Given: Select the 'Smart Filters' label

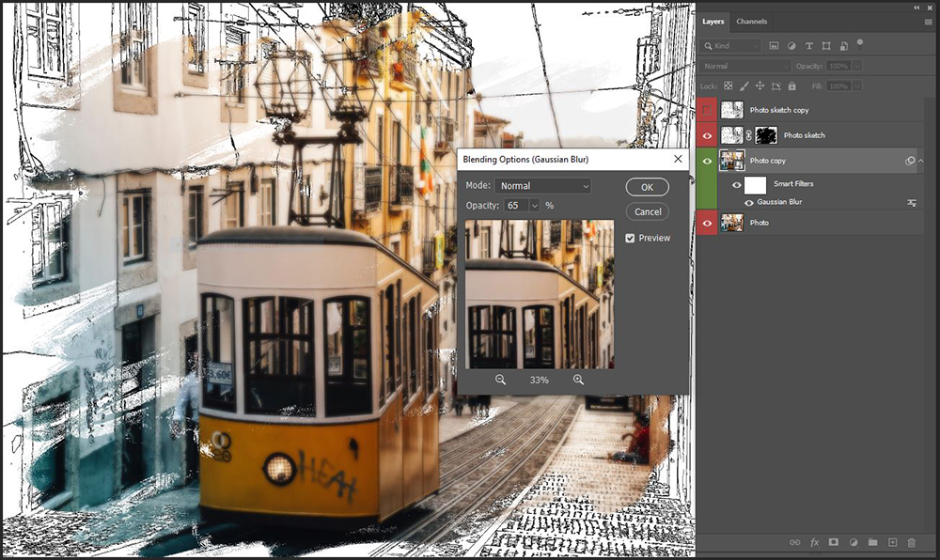Looking at the screenshot, I should [793, 184].
